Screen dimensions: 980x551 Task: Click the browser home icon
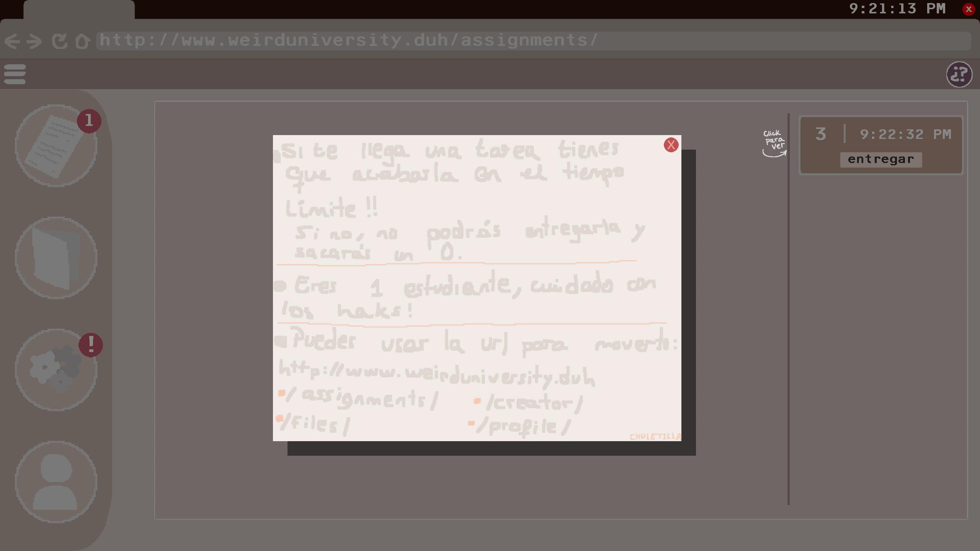pos(82,41)
